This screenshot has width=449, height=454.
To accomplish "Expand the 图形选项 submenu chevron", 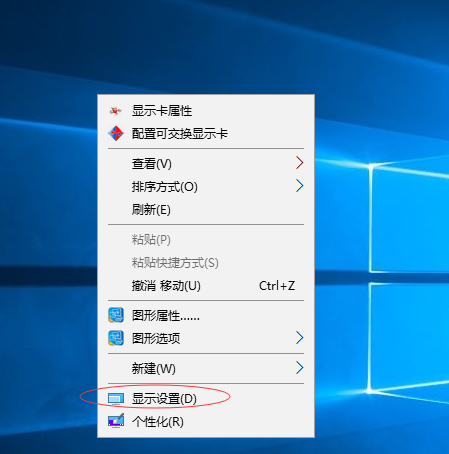I will point(299,338).
